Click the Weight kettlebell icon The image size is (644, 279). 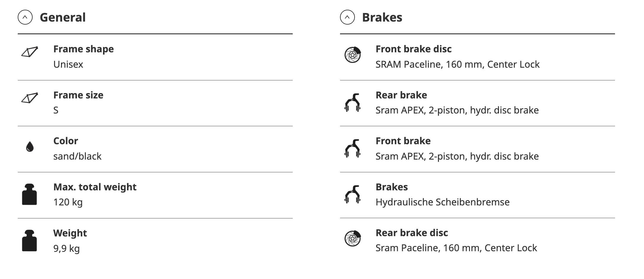30,241
